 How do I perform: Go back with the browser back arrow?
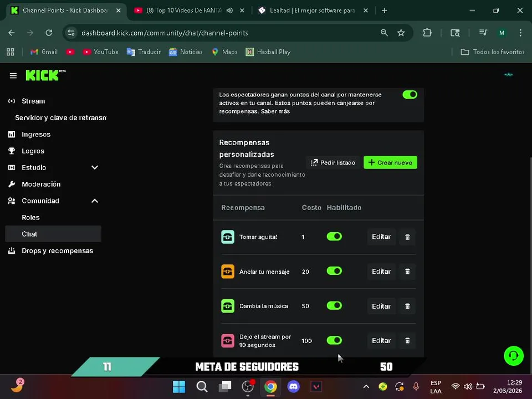[x=12, y=33]
